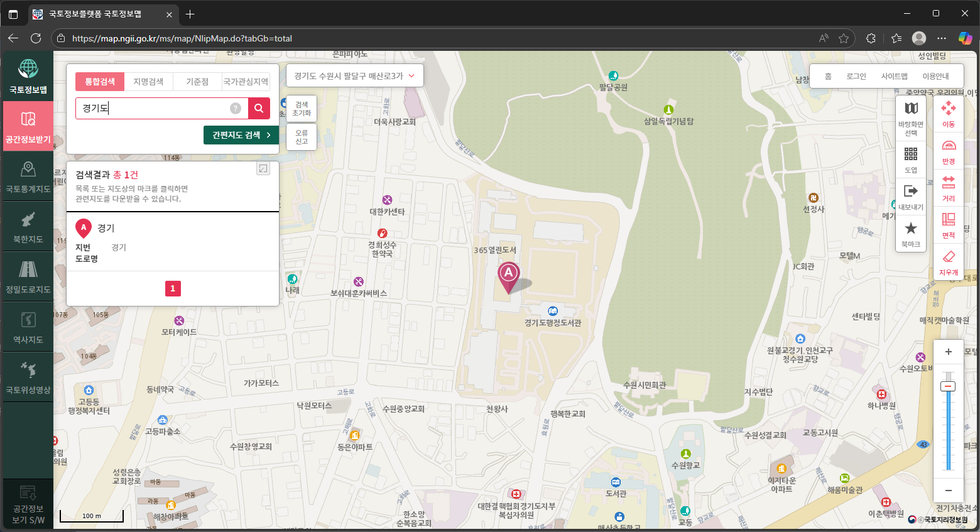Viewport: 980px width, 532px height.
Task: Open the 도엽 map sheet grid
Action: (911, 159)
